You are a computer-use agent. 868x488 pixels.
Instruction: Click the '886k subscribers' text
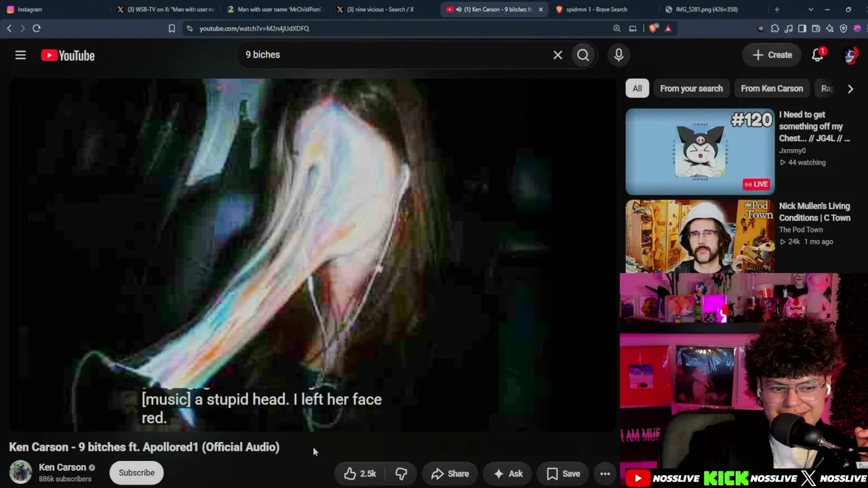pos(65,479)
